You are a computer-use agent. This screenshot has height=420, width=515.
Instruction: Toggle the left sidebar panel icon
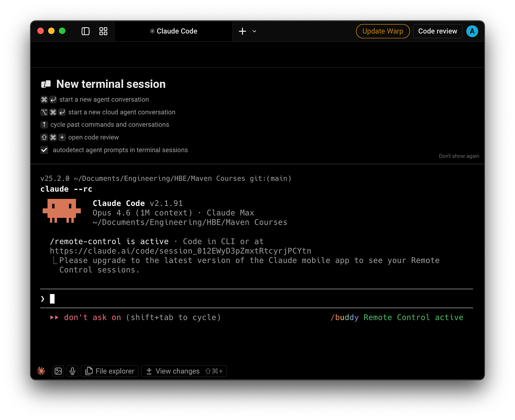pyautogui.click(x=86, y=31)
